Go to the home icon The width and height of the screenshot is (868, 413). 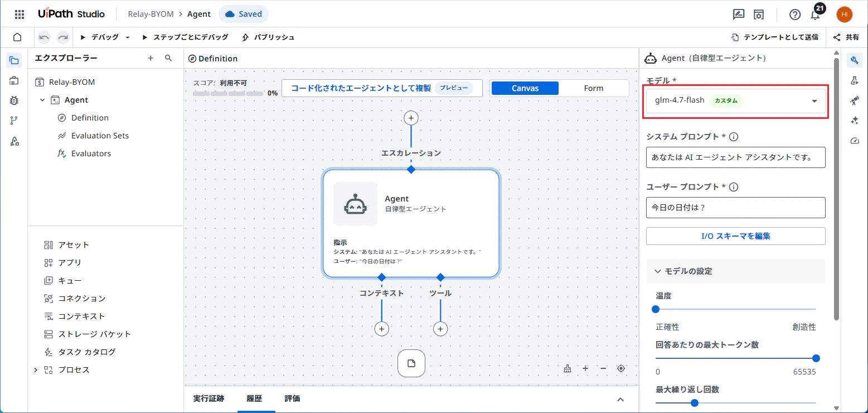(x=17, y=37)
